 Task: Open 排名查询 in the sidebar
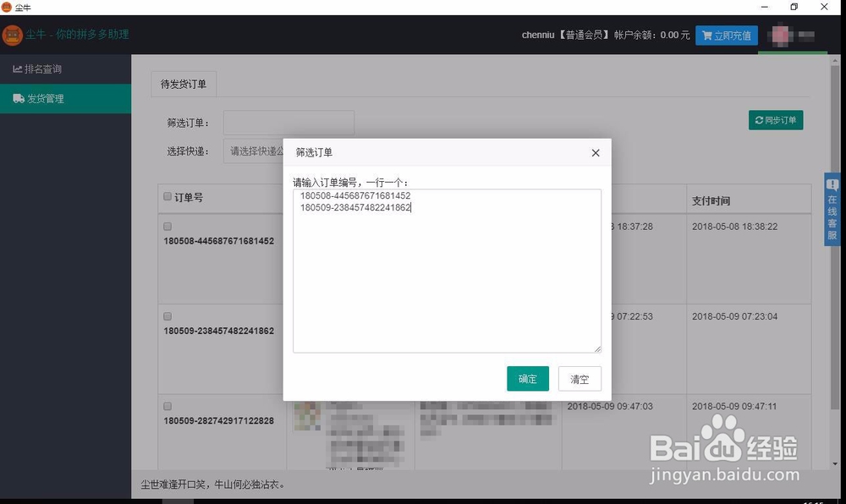pyautogui.click(x=65, y=69)
